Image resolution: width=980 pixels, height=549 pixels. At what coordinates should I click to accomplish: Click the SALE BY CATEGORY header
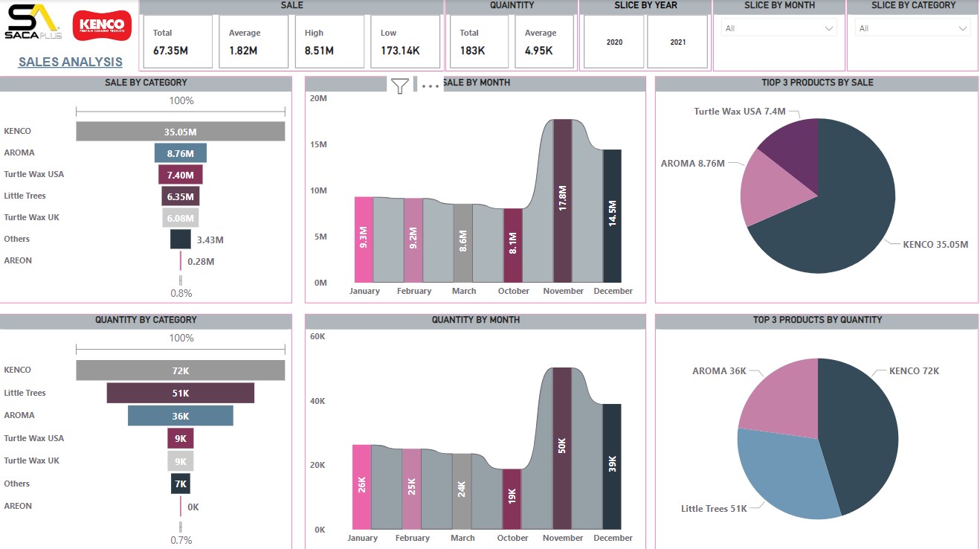[146, 83]
